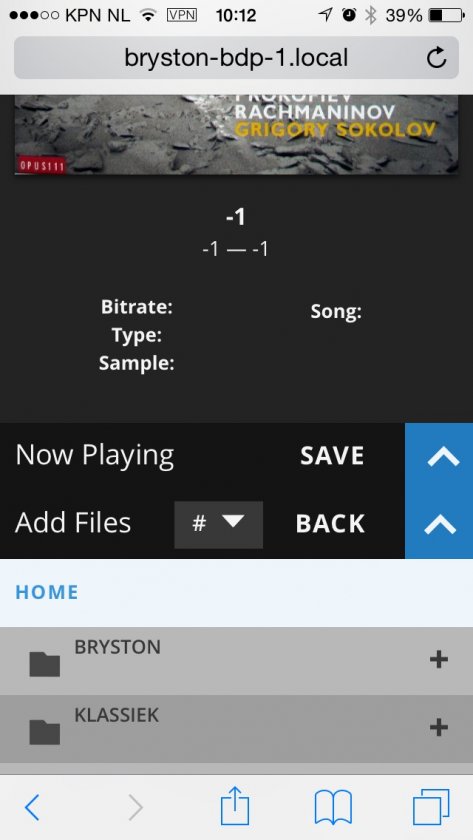Reload the page with the refresh icon
This screenshot has width=473, height=840.
pos(437,58)
